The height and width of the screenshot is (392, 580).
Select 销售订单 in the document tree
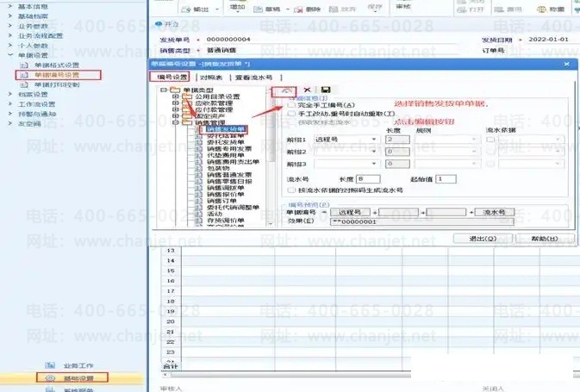[221, 201]
